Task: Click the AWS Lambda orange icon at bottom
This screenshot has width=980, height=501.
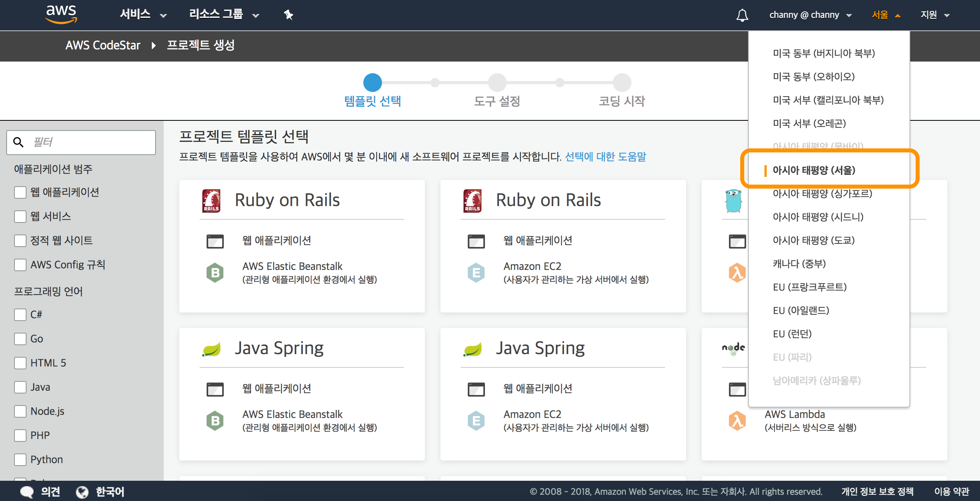Action: click(x=737, y=421)
